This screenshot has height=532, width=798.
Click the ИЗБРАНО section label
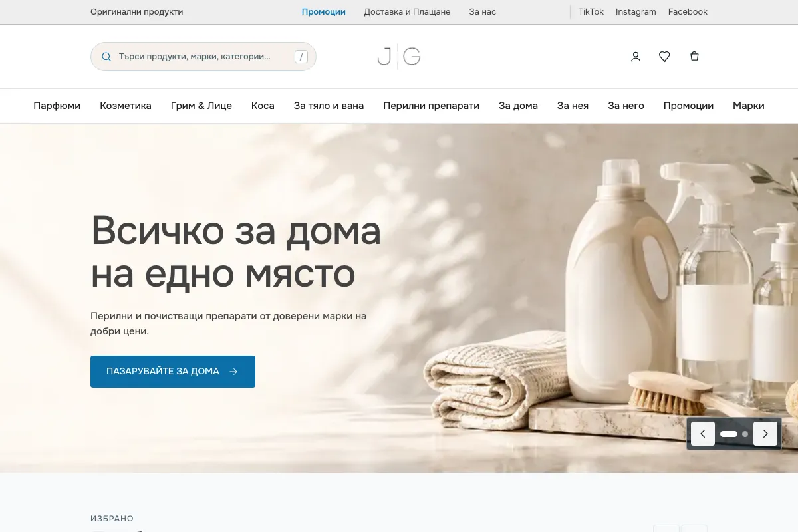(x=112, y=519)
